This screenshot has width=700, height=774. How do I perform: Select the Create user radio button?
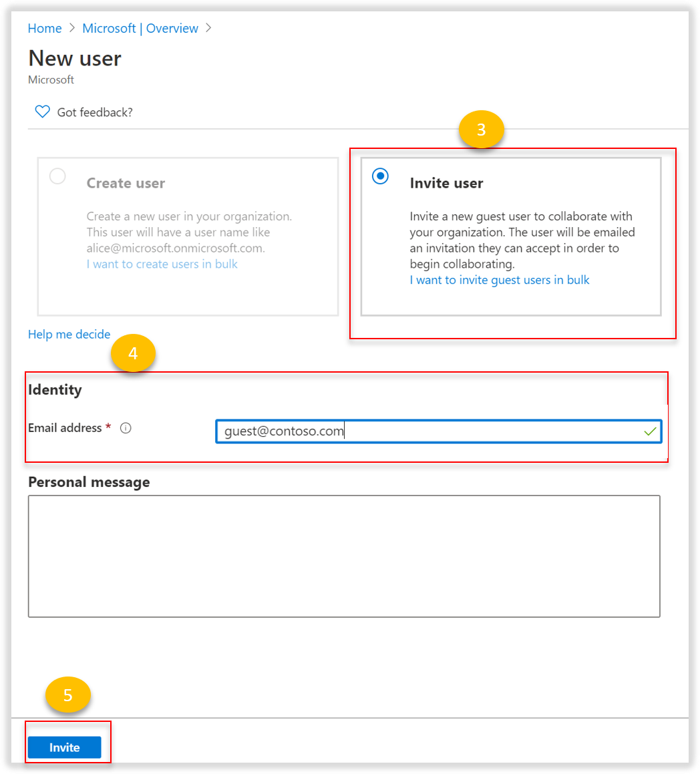click(x=57, y=176)
